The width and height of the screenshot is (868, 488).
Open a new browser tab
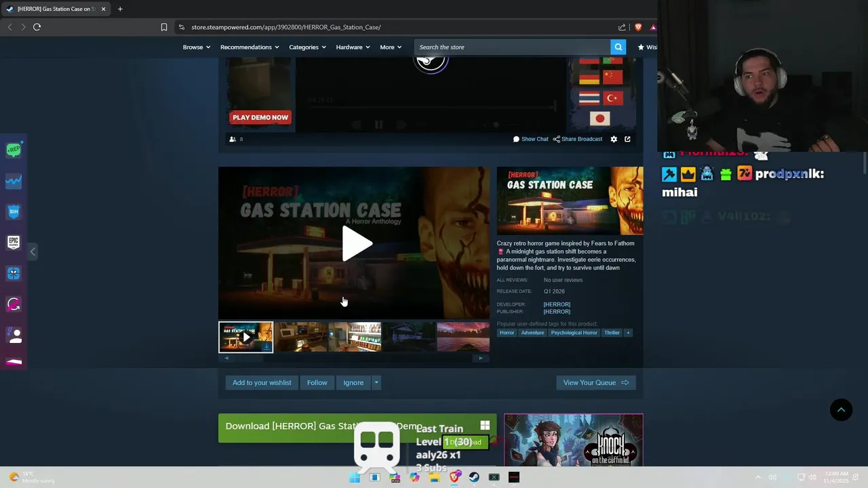[120, 9]
